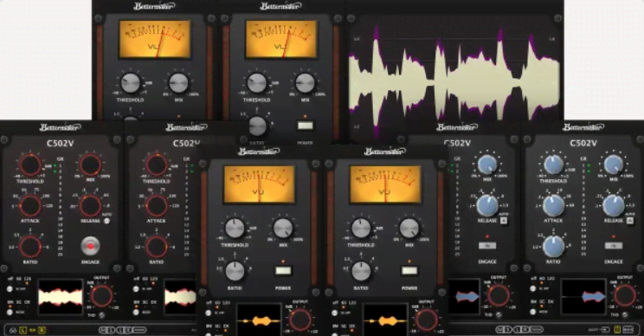Select yellow R channel icon in bottom-left toolbar

(x=42, y=330)
